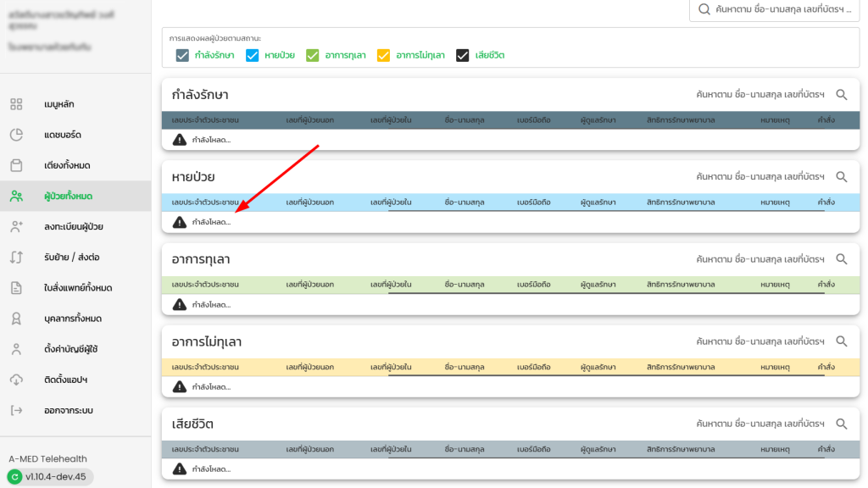Click the เตียงทั้งหมด bed icon
This screenshot has width=868, height=488.
click(16, 165)
